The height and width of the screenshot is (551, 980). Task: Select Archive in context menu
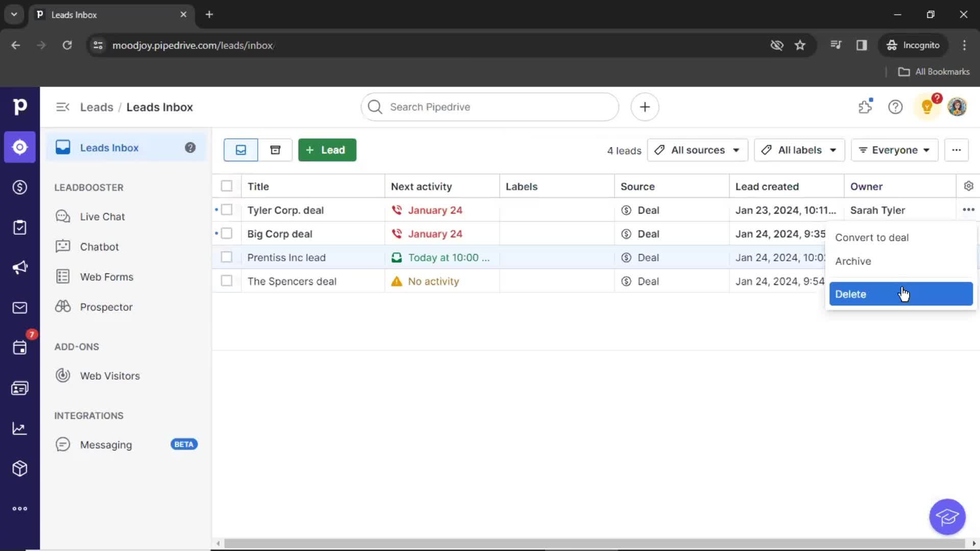(x=901, y=261)
